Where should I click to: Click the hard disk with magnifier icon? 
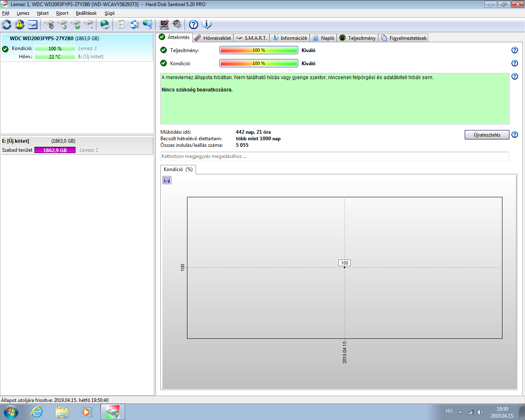click(x=89, y=25)
